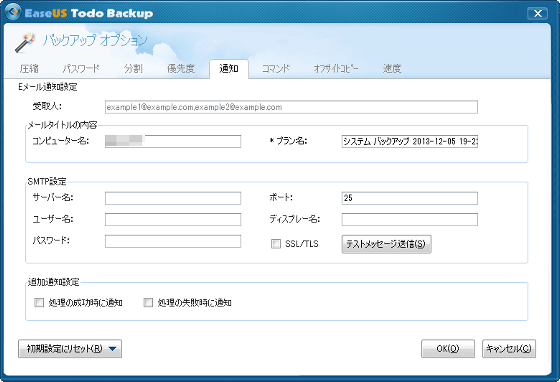This screenshot has height=382, width=560.
Task: Focus the ユーザー名 field
Action: [x=173, y=220]
